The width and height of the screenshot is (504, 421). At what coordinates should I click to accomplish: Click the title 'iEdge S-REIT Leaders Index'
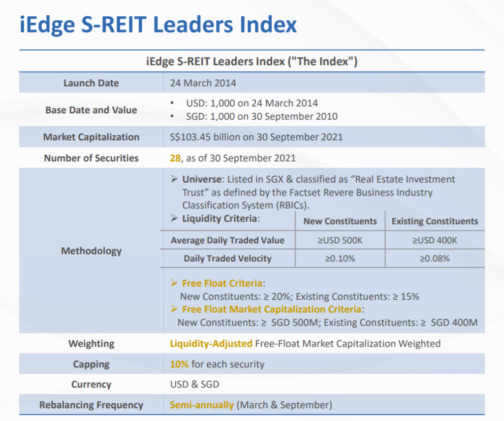[x=158, y=25]
